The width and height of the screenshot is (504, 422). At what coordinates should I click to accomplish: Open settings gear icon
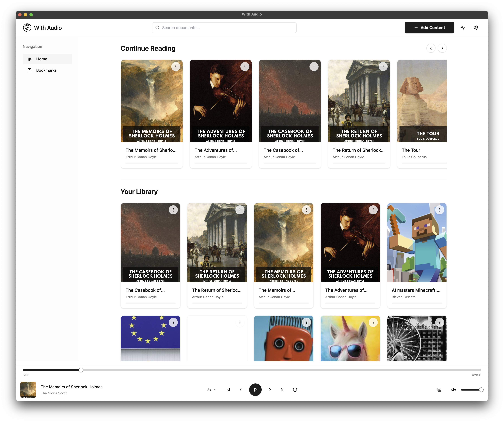pyautogui.click(x=476, y=28)
